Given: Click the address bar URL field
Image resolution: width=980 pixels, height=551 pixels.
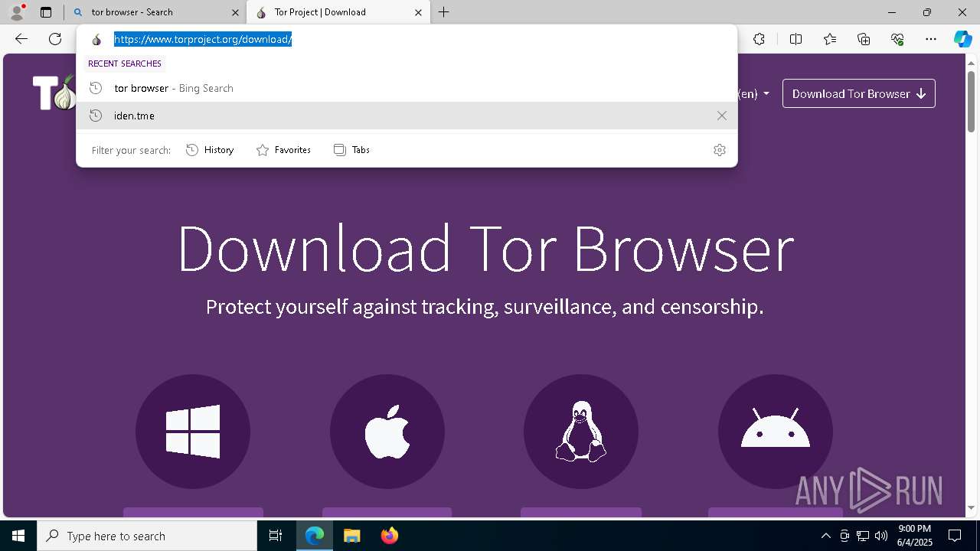Looking at the screenshot, I should (x=407, y=39).
